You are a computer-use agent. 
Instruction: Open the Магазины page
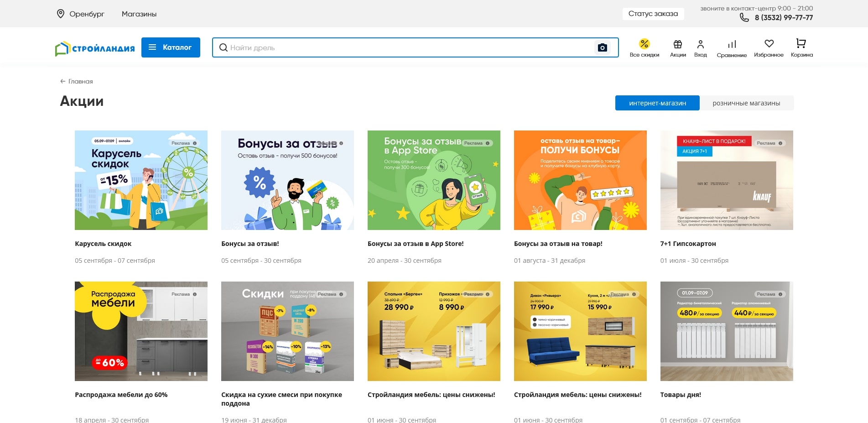pos(139,14)
